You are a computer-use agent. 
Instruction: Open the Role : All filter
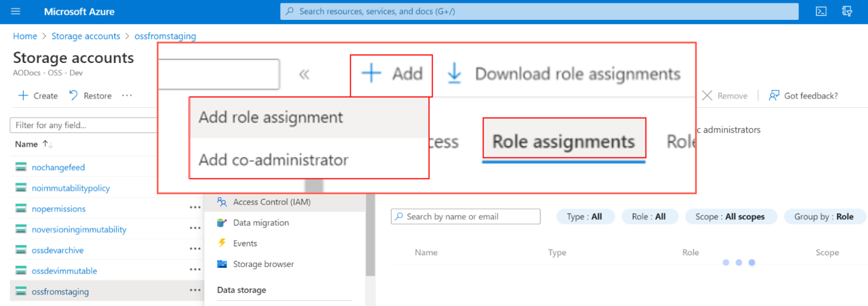(x=648, y=217)
